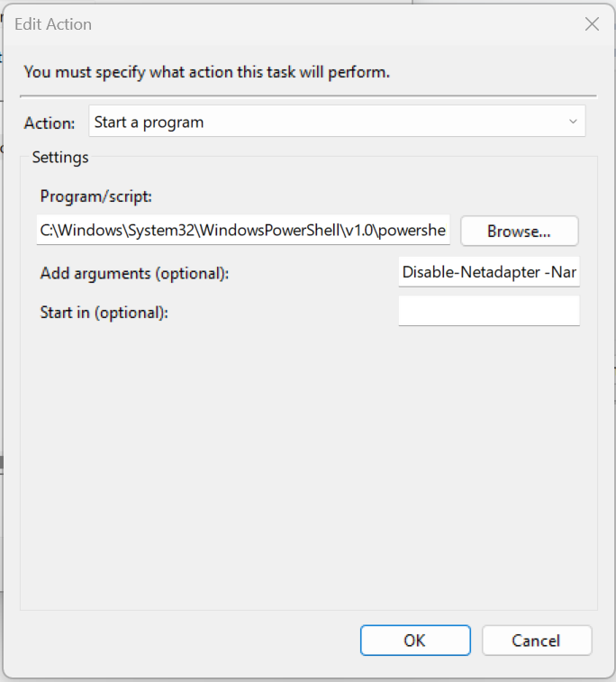Focus the Program/script path field
This screenshot has height=682, width=616.
point(243,230)
